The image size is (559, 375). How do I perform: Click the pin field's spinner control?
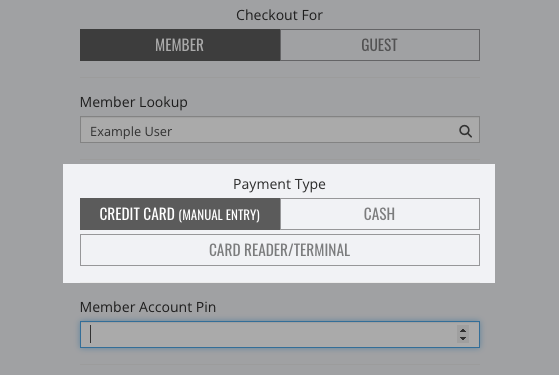(x=463, y=334)
